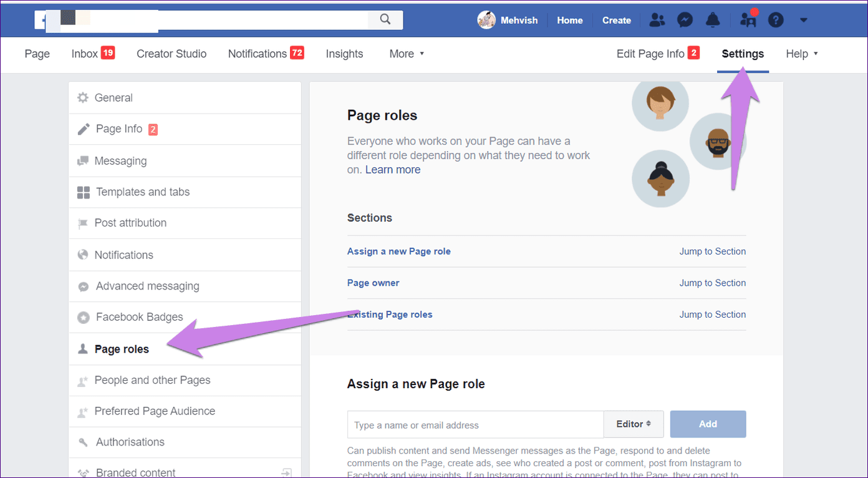Click the Advanced messaging messenger icon
Screen dimensions: 868x478
(x=83, y=286)
